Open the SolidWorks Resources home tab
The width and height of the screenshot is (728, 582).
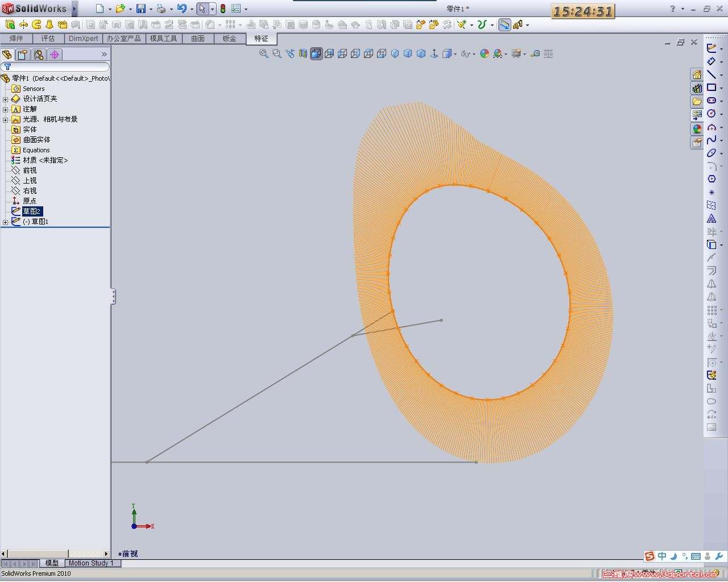[x=697, y=74]
